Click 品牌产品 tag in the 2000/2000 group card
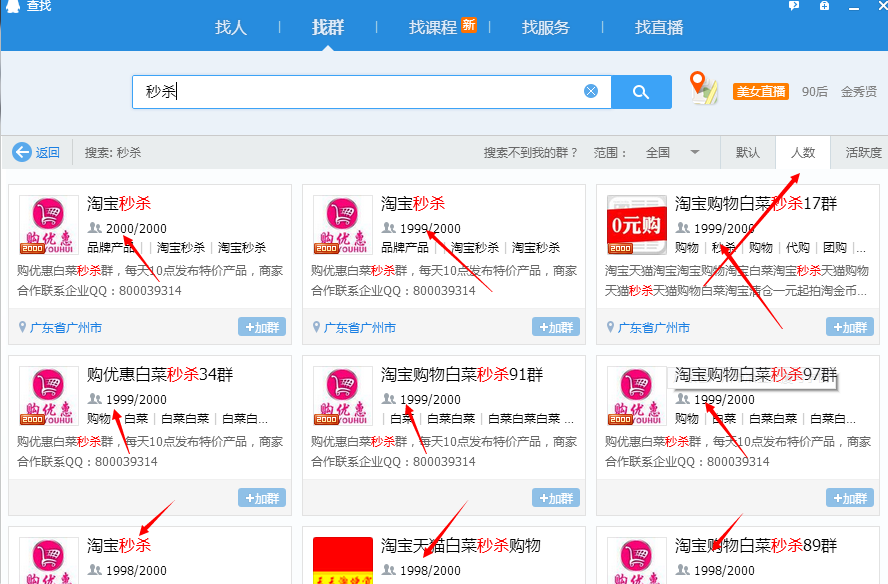 111,248
